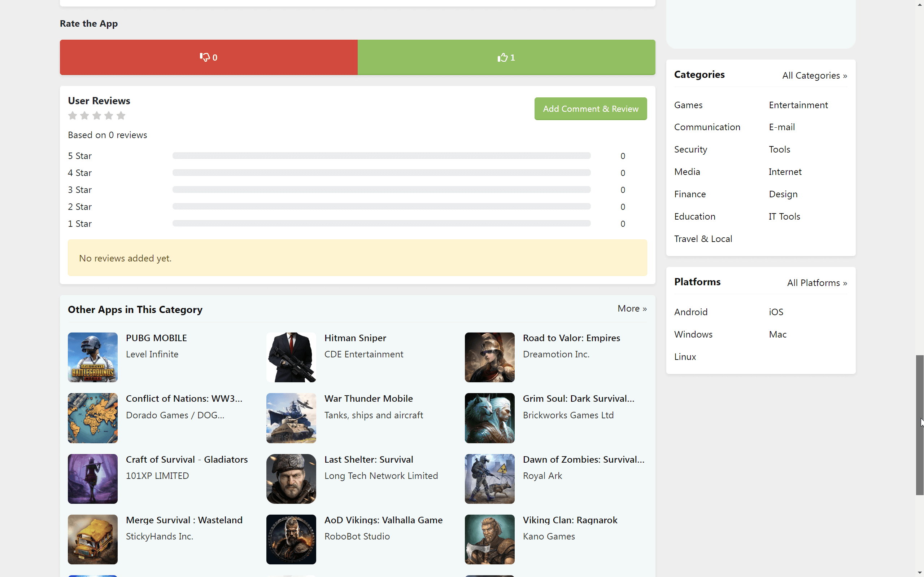Image resolution: width=924 pixels, height=577 pixels.
Task: Expand All Categories list
Action: (814, 75)
